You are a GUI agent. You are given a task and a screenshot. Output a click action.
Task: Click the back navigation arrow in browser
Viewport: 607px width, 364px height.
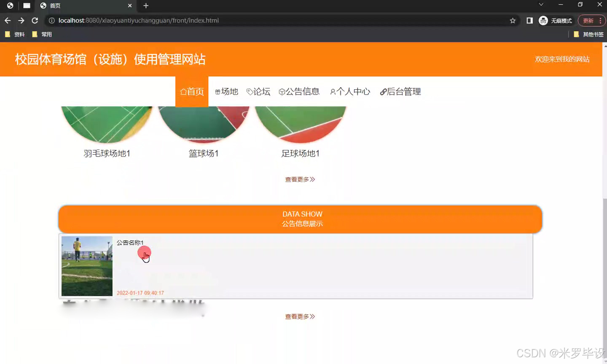[x=7, y=20]
